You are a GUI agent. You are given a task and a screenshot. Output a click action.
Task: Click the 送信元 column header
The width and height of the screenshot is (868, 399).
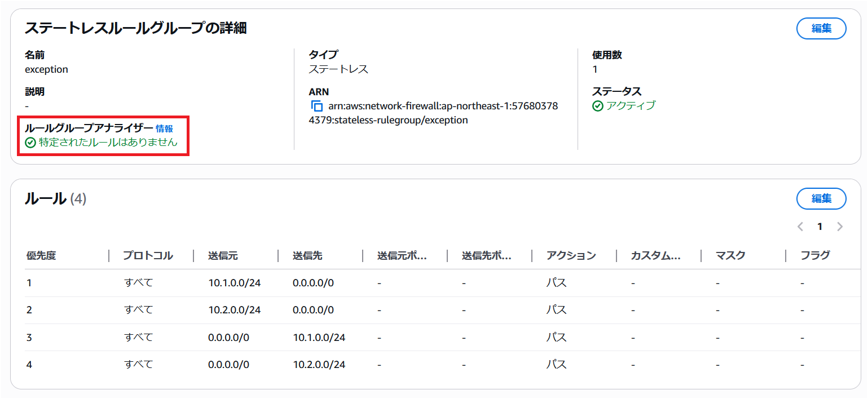[x=223, y=255]
